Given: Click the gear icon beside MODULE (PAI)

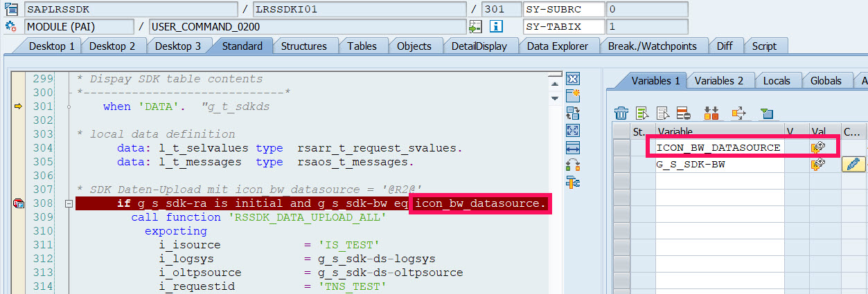Looking at the screenshot, I should coord(11,26).
